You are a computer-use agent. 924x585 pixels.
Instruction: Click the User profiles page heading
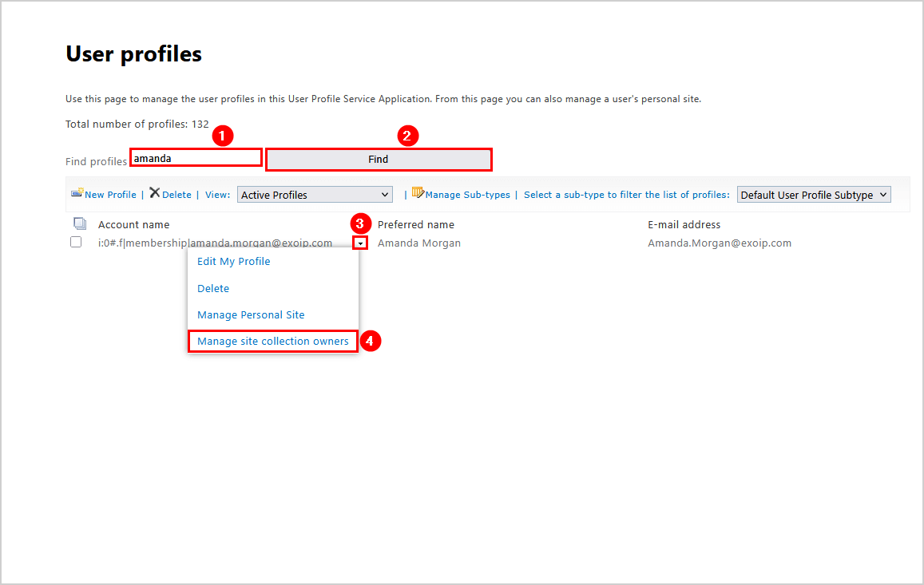pyautogui.click(x=133, y=54)
